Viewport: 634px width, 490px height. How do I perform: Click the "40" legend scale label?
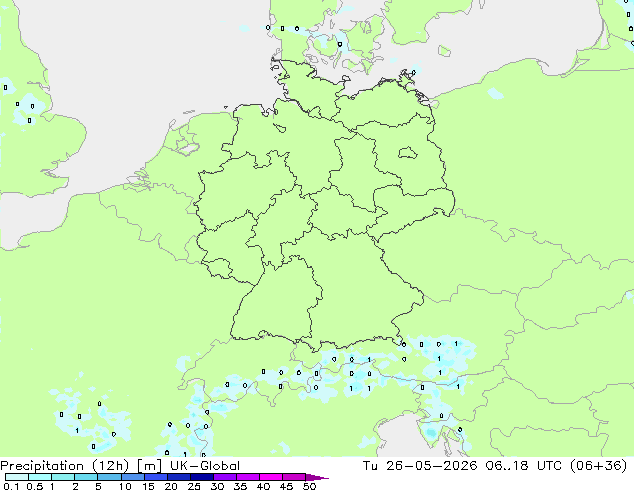(263, 486)
